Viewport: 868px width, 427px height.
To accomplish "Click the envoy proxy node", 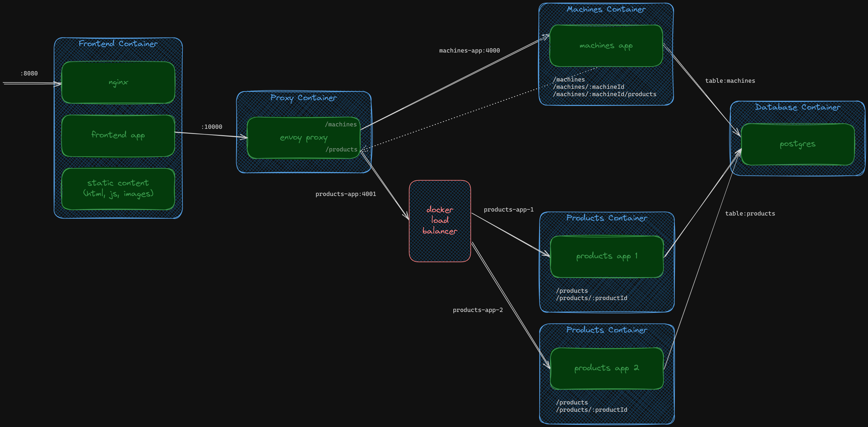I will tap(303, 137).
